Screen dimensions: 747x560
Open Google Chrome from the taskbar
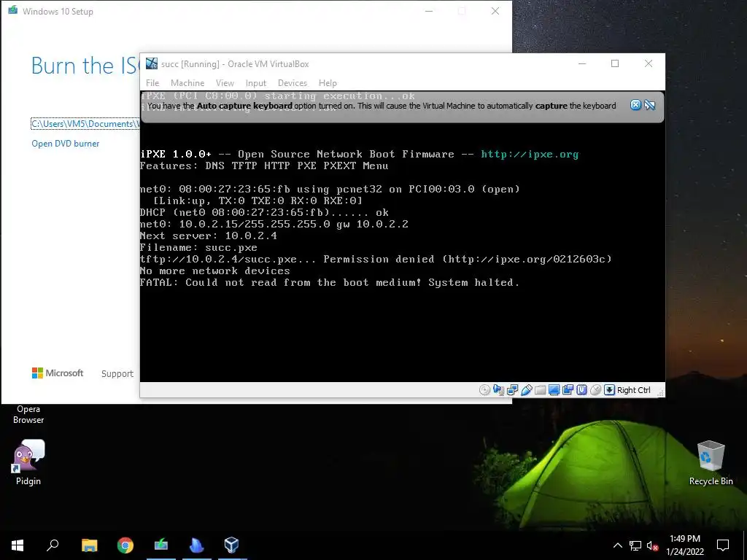(125, 545)
